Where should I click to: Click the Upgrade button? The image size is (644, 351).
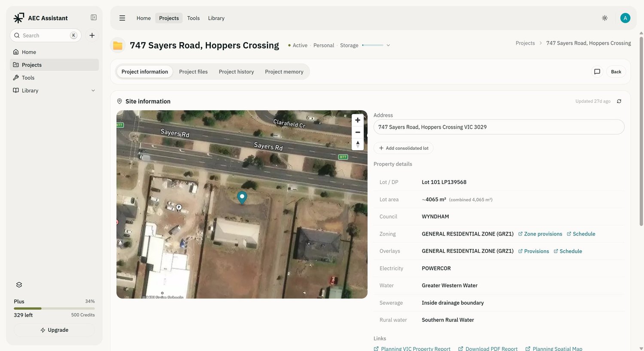(54, 330)
